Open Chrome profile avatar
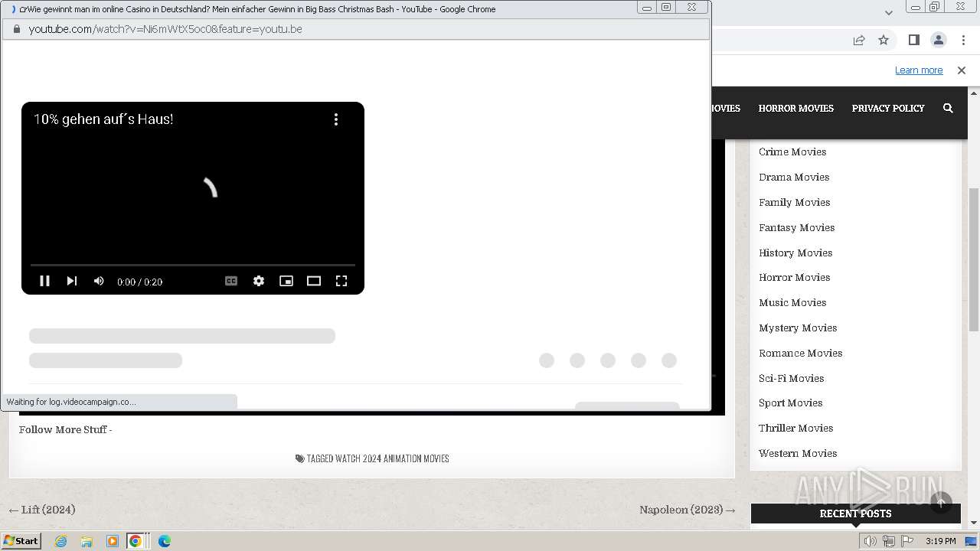 (939, 40)
